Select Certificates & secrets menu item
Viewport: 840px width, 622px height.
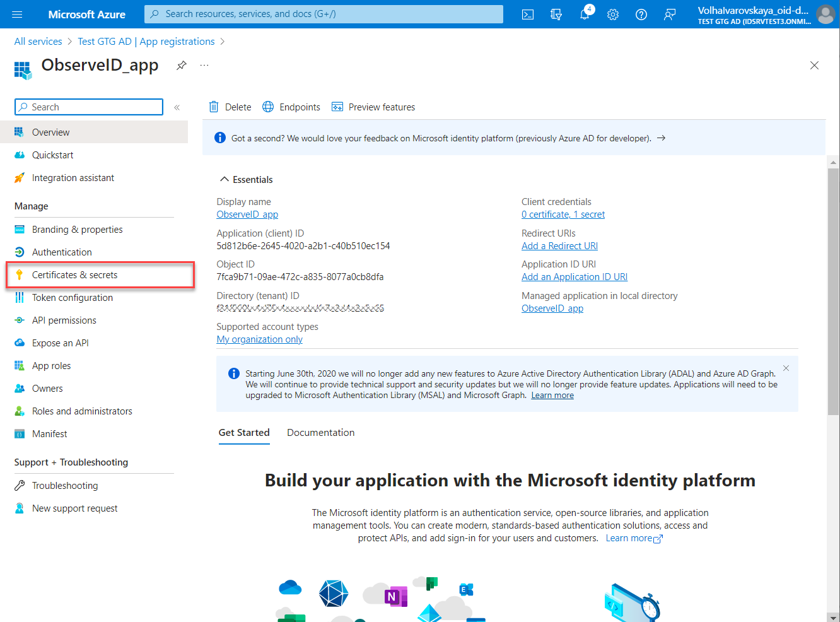click(74, 275)
